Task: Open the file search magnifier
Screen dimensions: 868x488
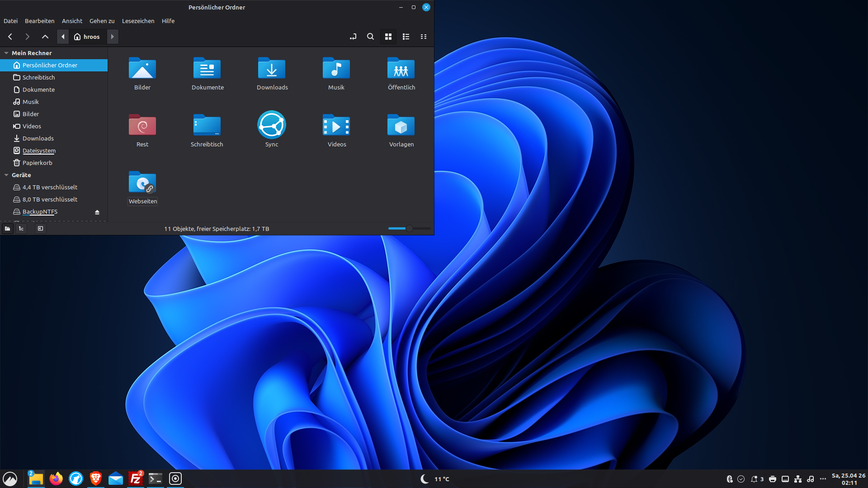Action: click(370, 37)
